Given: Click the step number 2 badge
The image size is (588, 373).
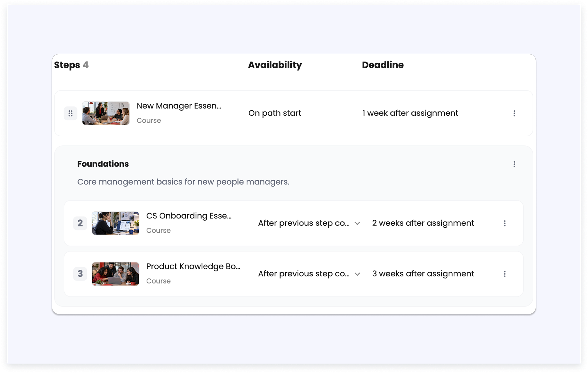Looking at the screenshot, I should (x=80, y=223).
